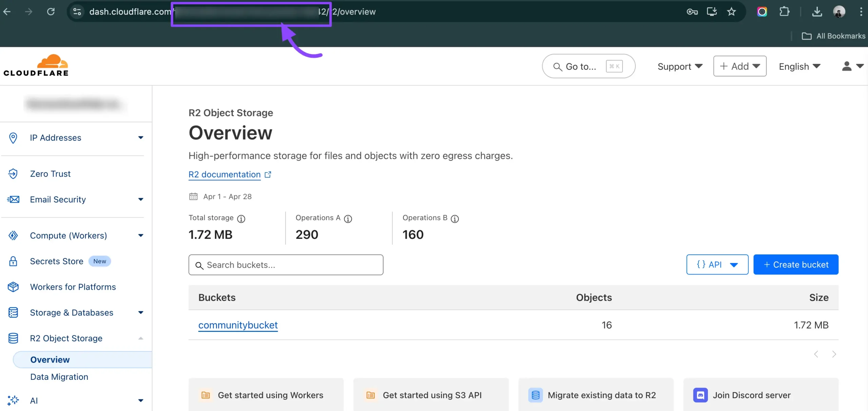
Task: Click the Chrome profile avatar
Action: pyautogui.click(x=839, y=12)
